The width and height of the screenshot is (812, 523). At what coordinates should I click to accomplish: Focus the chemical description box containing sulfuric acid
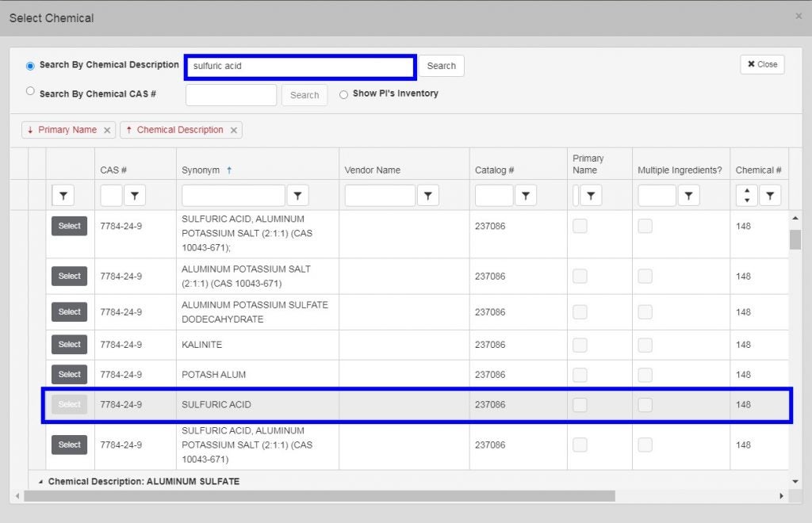(x=301, y=67)
